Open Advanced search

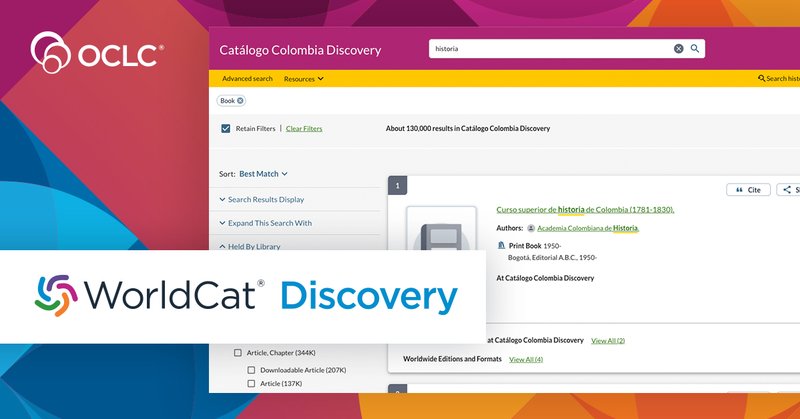pos(247,79)
